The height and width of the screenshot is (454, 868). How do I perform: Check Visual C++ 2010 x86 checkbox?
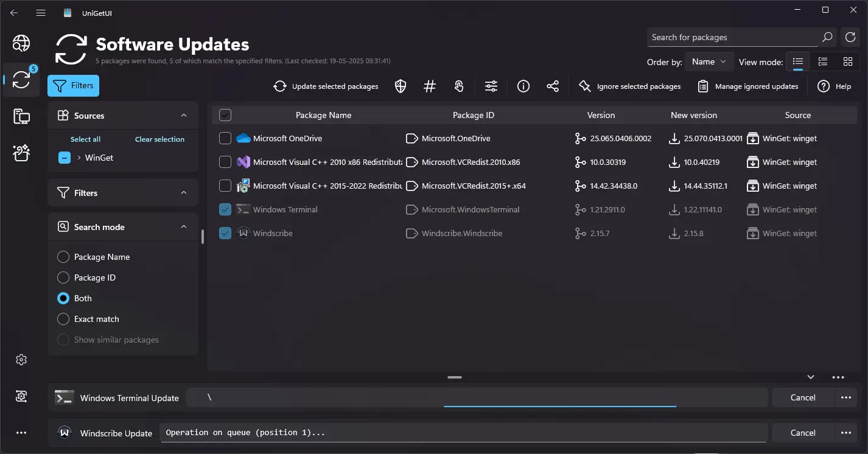[225, 162]
